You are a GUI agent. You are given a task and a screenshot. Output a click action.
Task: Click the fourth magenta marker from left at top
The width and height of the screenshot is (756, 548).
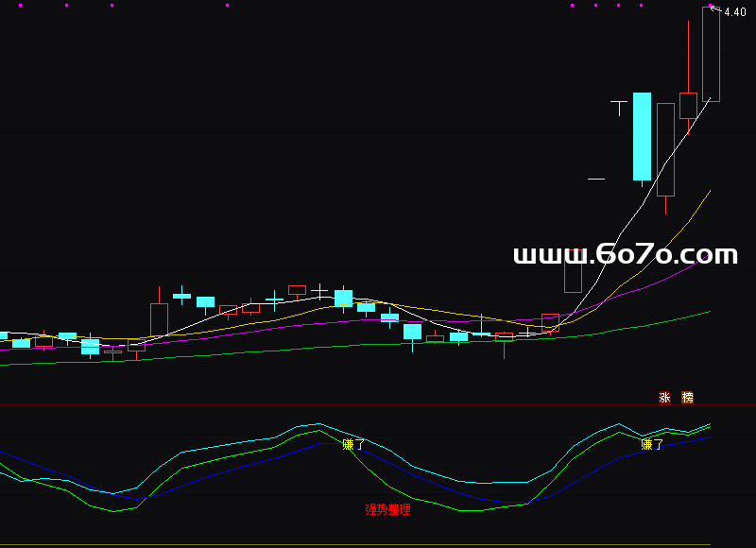pyautogui.click(x=228, y=6)
